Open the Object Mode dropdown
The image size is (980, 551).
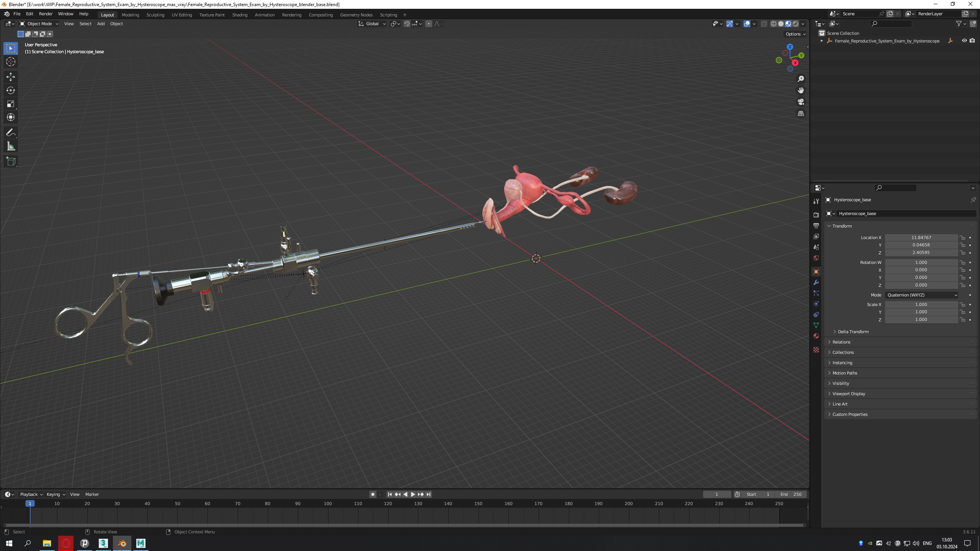[x=39, y=24]
